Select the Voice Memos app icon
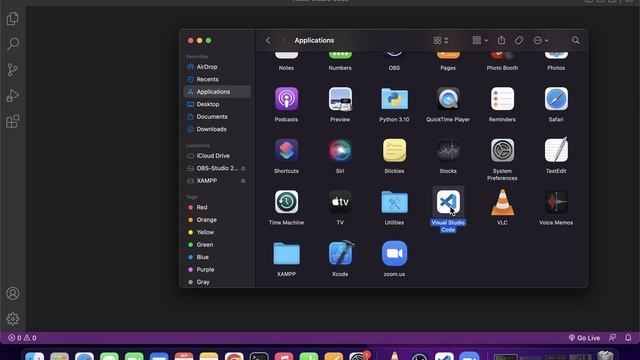Image resolution: width=640 pixels, height=360 pixels. point(556,202)
